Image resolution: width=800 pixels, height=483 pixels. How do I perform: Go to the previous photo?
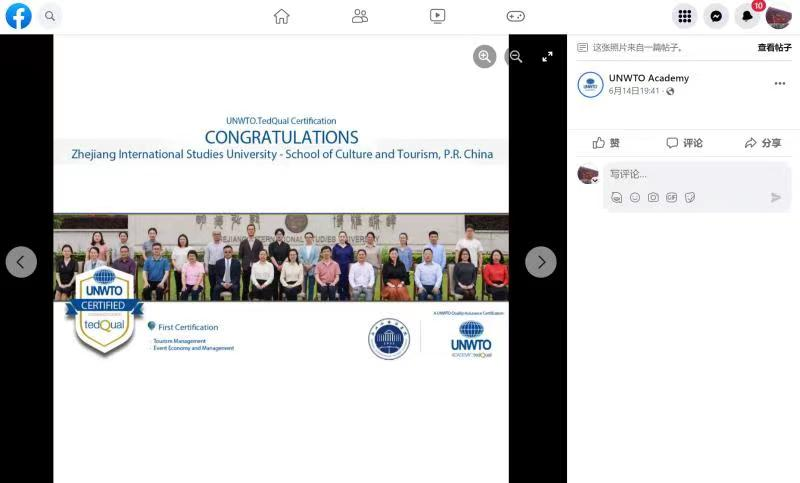(x=21, y=262)
